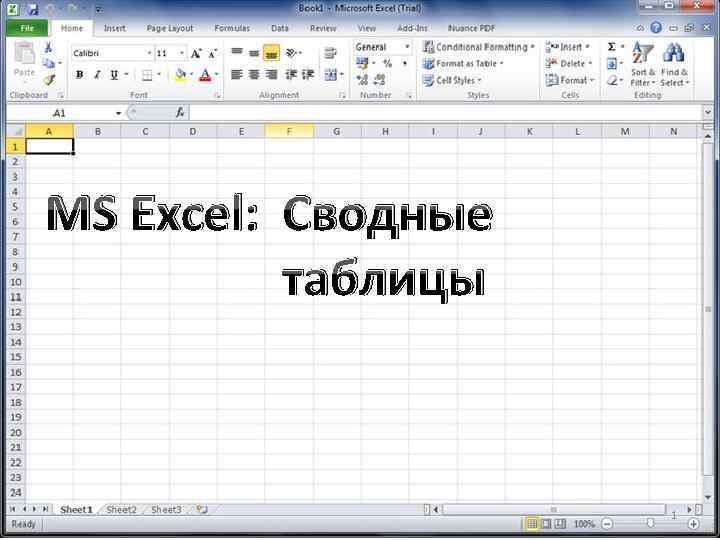
Task: Click the Format cells button
Action: 570,80
